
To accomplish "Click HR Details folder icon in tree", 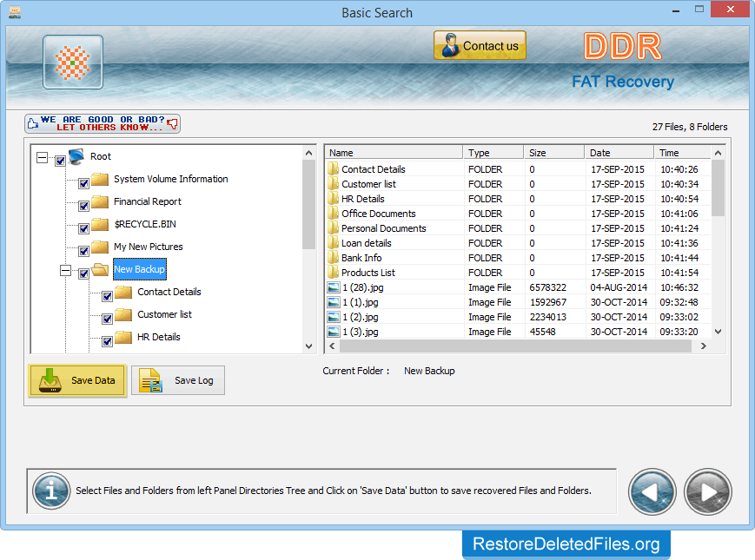I will tap(123, 337).
